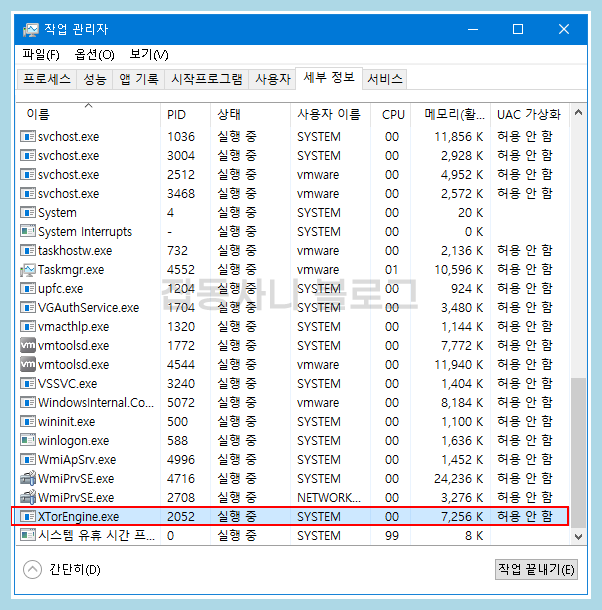Click the WindowsInternal.Co... process icon
Viewport: 602px width, 610px height.
[x=28, y=402]
